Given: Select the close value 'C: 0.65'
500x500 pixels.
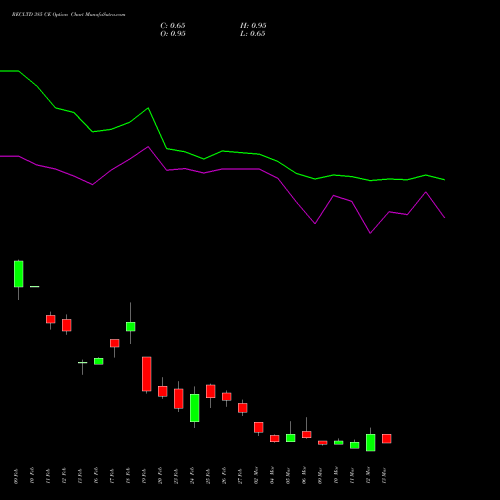Looking at the screenshot, I should click(173, 26).
